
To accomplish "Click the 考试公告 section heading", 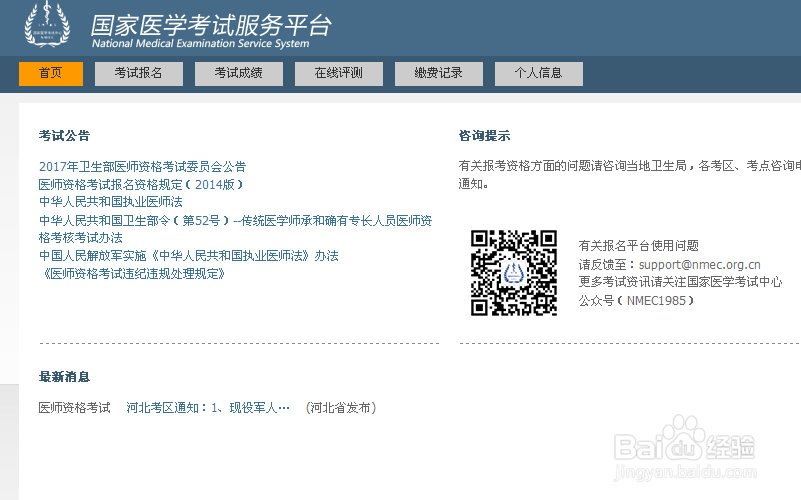I will pos(64,136).
